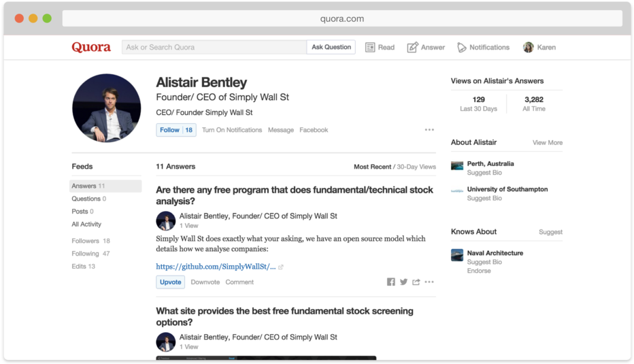
Task: Click Alistair Bentley profile name heading
Action: click(x=201, y=82)
